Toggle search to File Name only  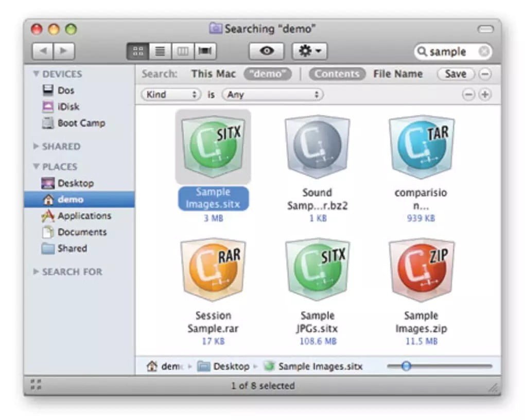point(398,74)
